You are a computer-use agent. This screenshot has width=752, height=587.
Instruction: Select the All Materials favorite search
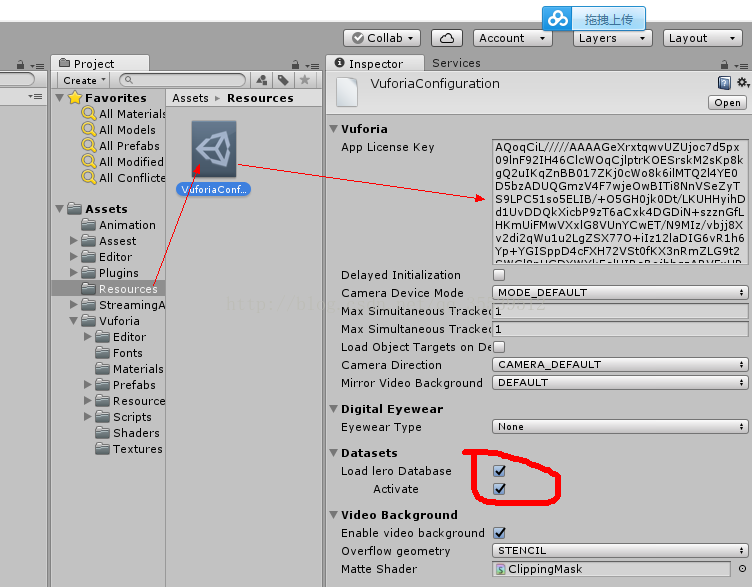124,114
